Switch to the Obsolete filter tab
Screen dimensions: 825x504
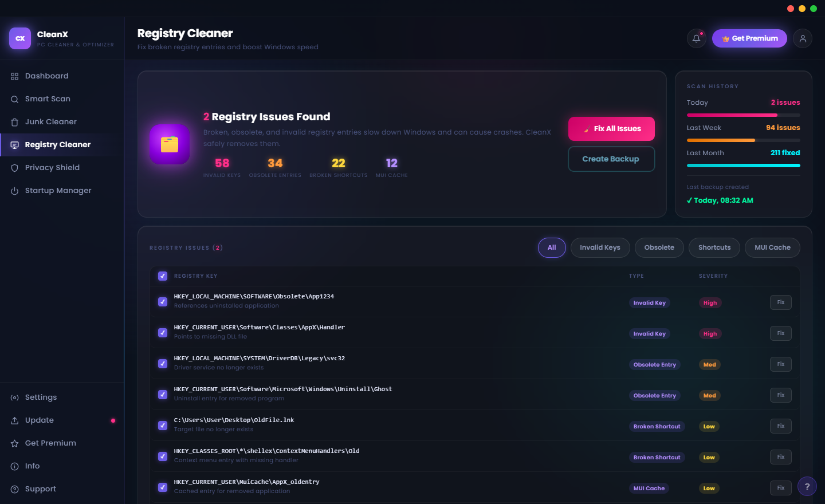pos(659,247)
